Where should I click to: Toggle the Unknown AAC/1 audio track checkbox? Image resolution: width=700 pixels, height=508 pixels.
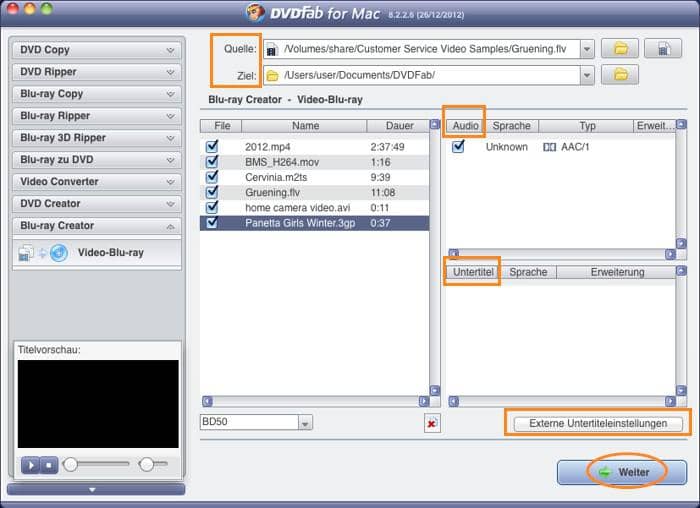[458, 146]
